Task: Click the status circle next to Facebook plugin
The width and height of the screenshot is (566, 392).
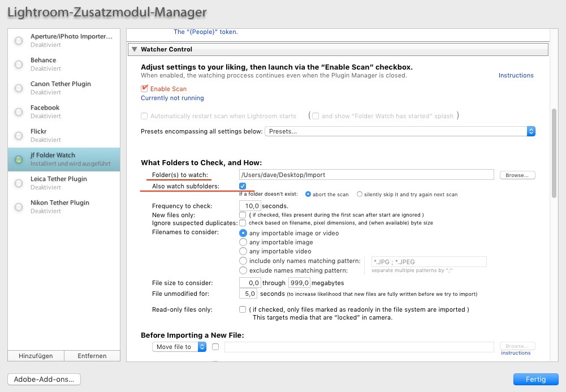Action: point(19,112)
